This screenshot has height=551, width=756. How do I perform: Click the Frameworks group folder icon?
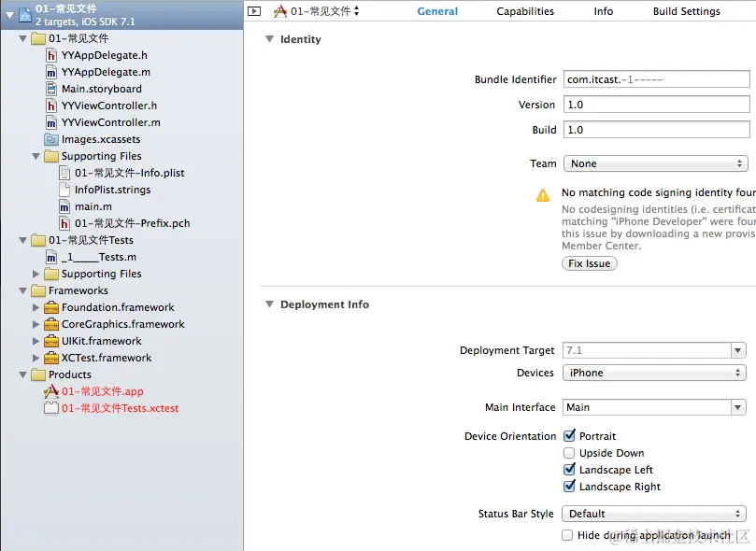38,291
